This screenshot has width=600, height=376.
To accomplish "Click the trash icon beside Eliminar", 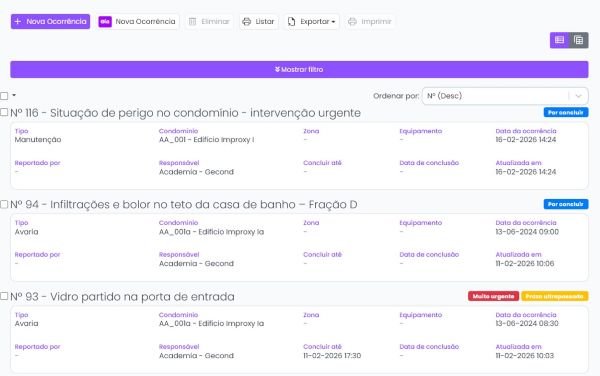I will click(192, 21).
